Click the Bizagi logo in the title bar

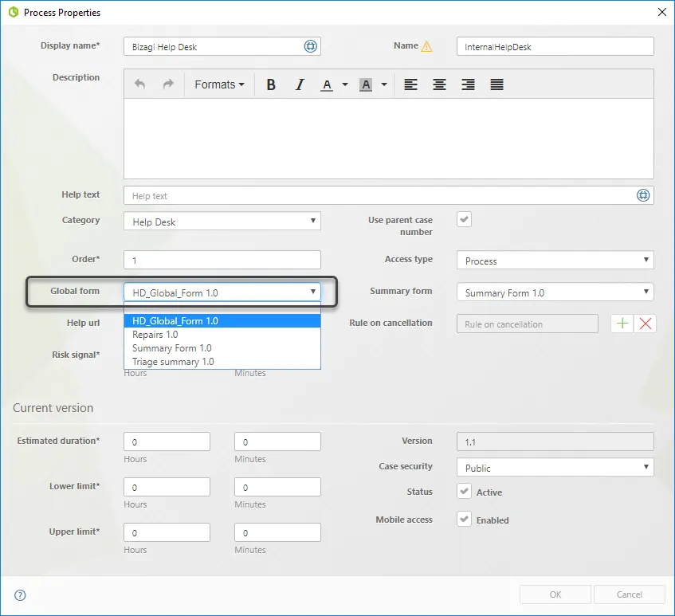[x=14, y=12]
